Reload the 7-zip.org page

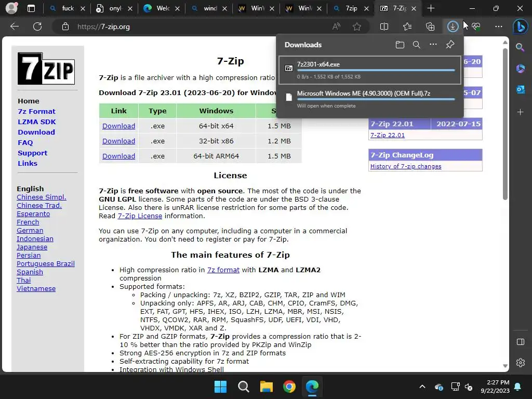point(37,26)
